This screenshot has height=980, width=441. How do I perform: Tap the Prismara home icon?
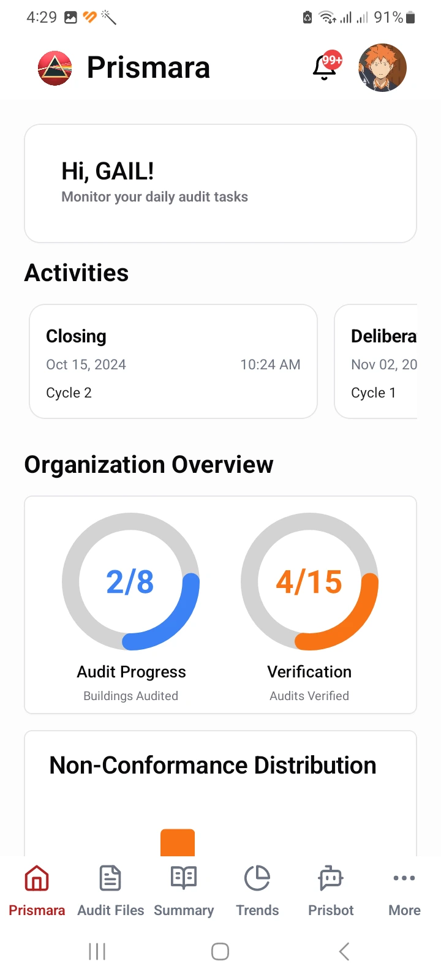pos(37,878)
